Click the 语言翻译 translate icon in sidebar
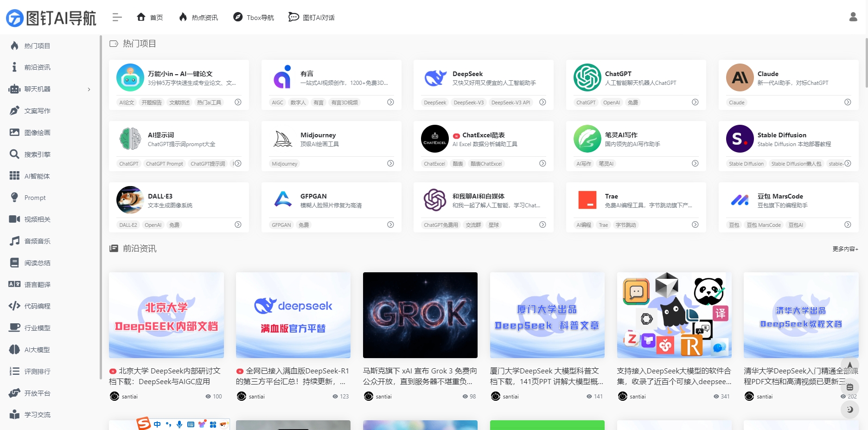 (x=14, y=284)
